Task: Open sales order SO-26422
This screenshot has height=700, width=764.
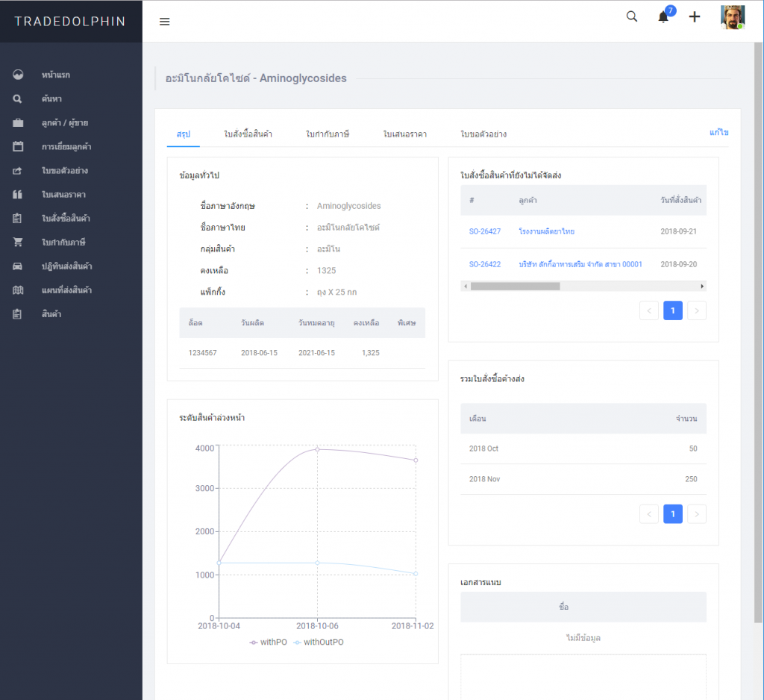Action: [x=485, y=264]
